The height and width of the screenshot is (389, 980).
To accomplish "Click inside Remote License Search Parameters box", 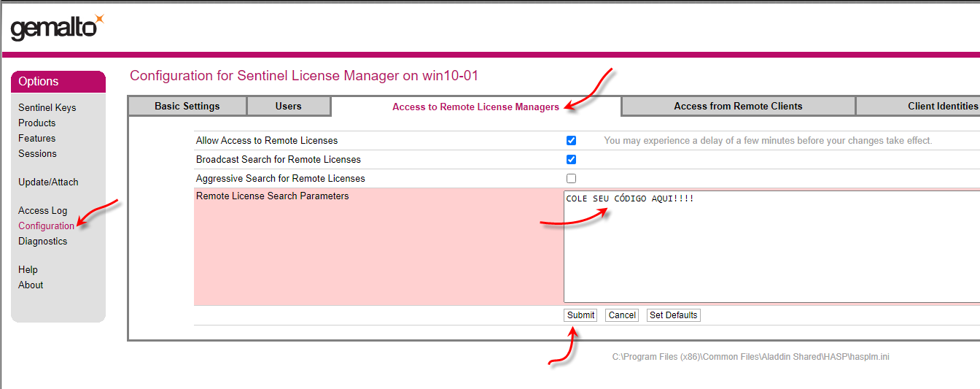I will (771, 247).
